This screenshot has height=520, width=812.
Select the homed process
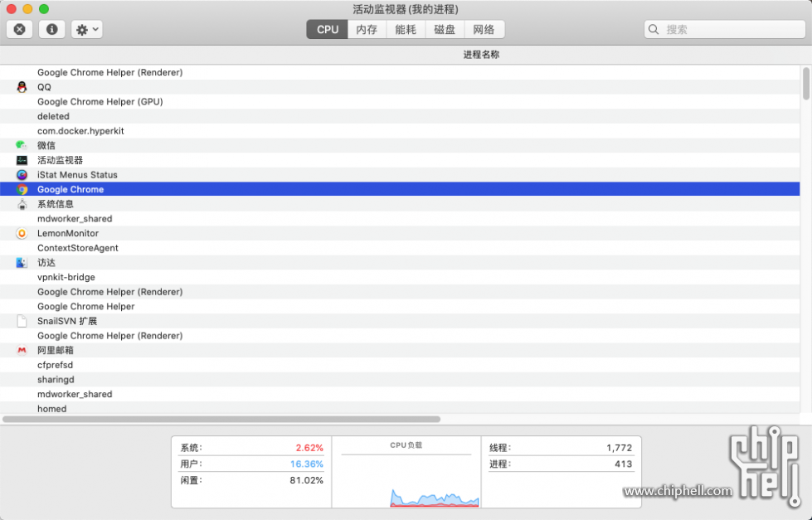tap(51, 409)
